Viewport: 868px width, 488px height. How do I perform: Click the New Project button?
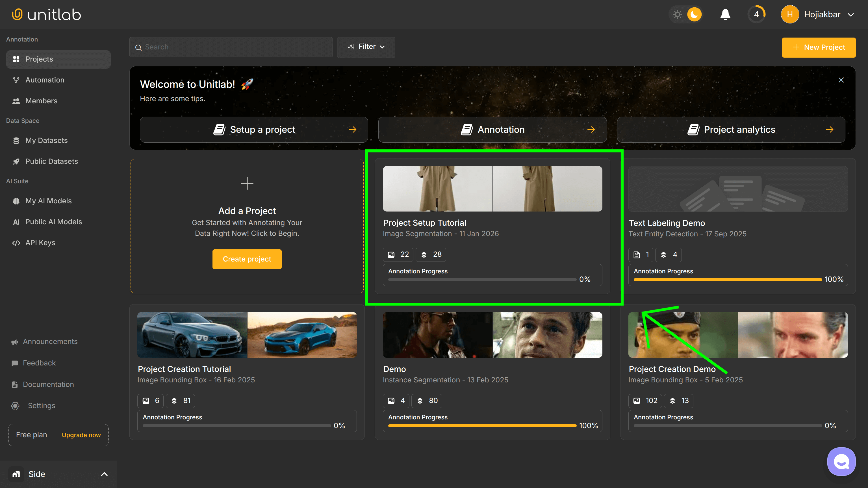(819, 47)
